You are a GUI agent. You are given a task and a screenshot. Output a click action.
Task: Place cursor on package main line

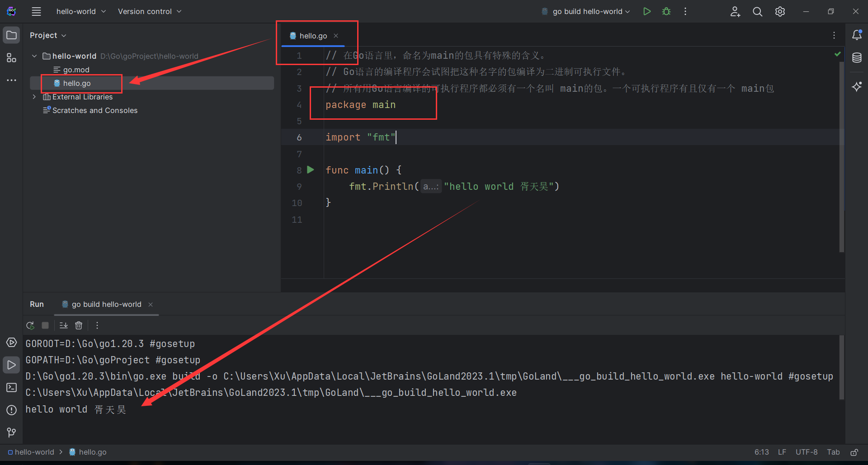(360, 105)
